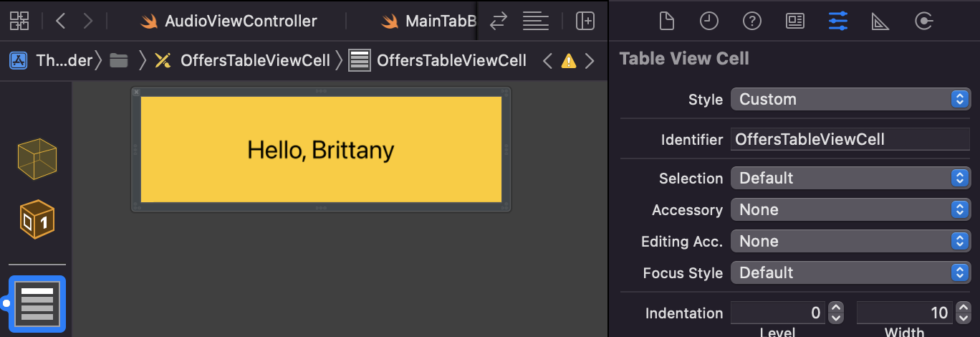The image size is (980, 337).
Task: Switch to MainTabB tab
Action: [428, 21]
